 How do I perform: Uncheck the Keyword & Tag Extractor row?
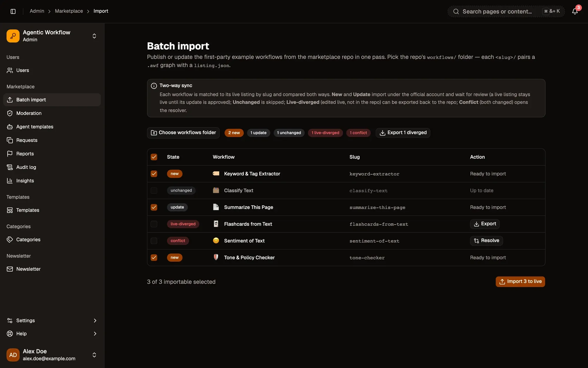[154, 174]
